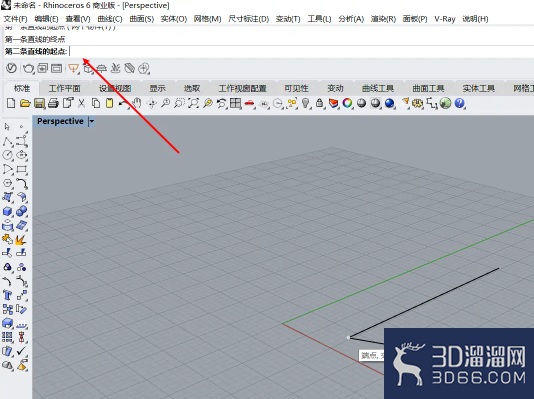Open the 编辑(E) menu
Image resolution: width=534 pixels, height=399 pixels.
(46, 19)
